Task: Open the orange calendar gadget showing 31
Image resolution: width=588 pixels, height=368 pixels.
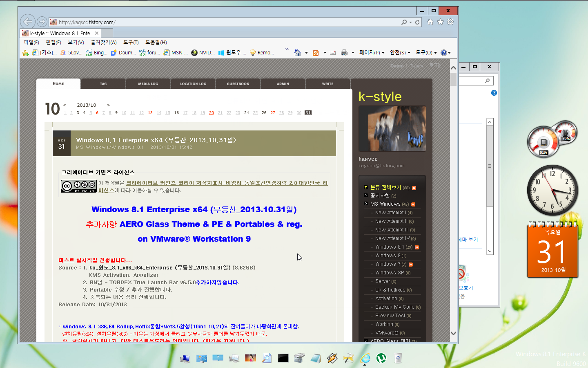Action: [552, 249]
